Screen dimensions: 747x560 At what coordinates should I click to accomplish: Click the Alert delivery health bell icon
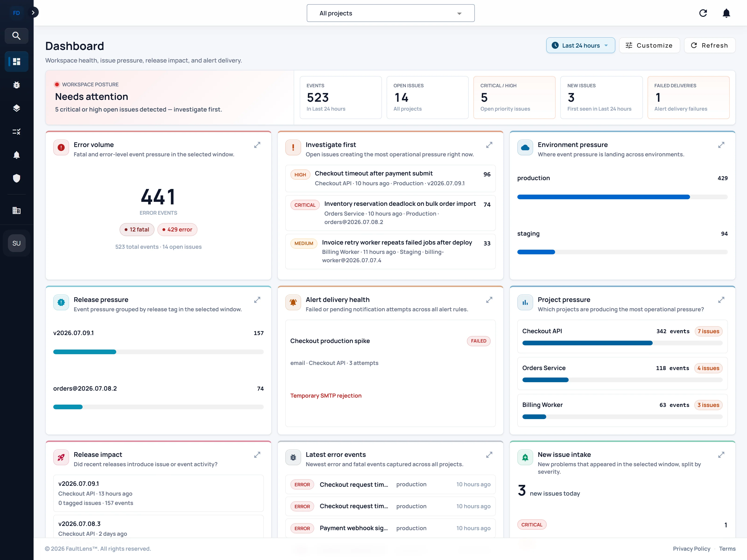[x=293, y=302]
